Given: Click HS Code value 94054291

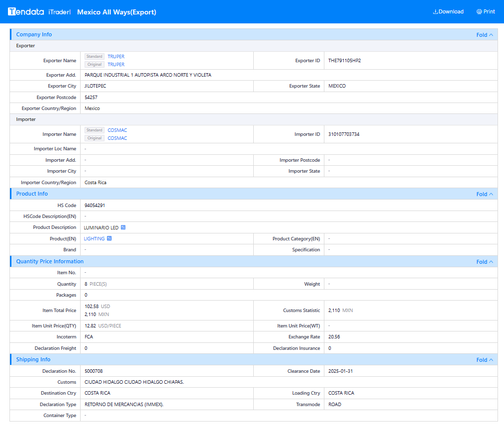Looking at the screenshot, I should 95,205.
